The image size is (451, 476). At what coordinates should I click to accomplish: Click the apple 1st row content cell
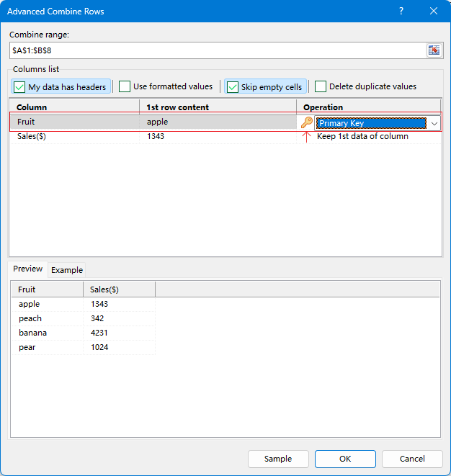click(x=218, y=122)
